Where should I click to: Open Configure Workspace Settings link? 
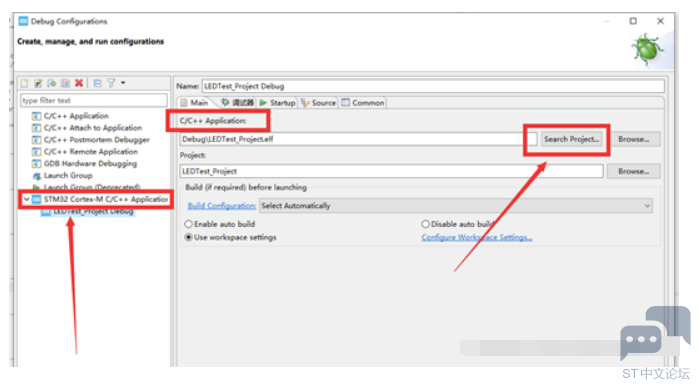coord(477,237)
